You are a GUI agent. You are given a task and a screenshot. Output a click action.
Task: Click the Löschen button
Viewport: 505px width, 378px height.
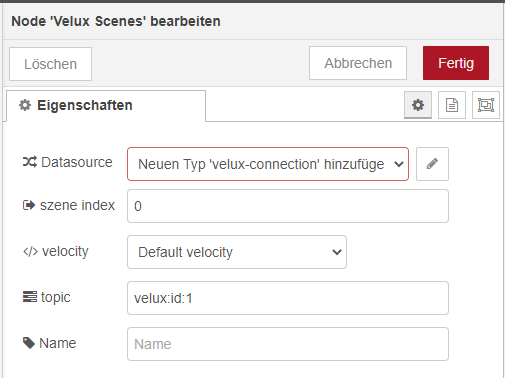pos(50,64)
